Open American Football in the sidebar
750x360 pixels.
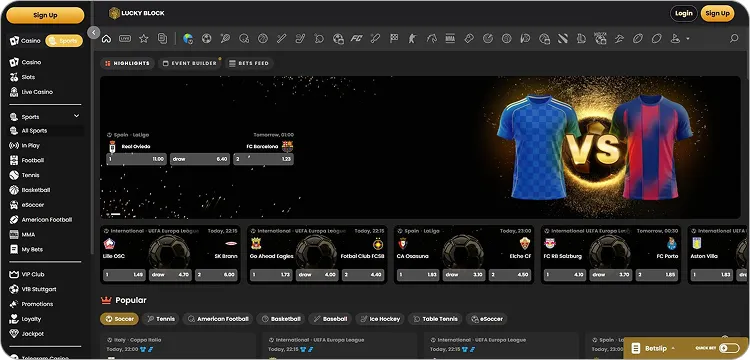[41, 220]
